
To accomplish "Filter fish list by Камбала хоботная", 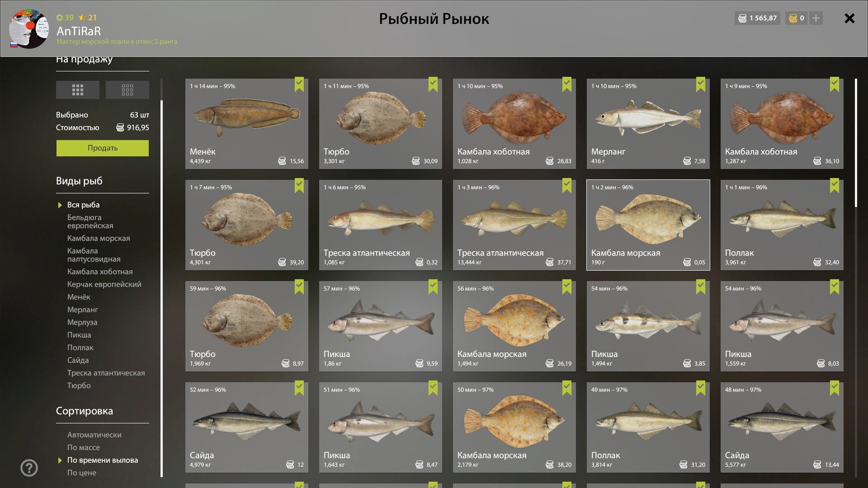I will coord(100,272).
